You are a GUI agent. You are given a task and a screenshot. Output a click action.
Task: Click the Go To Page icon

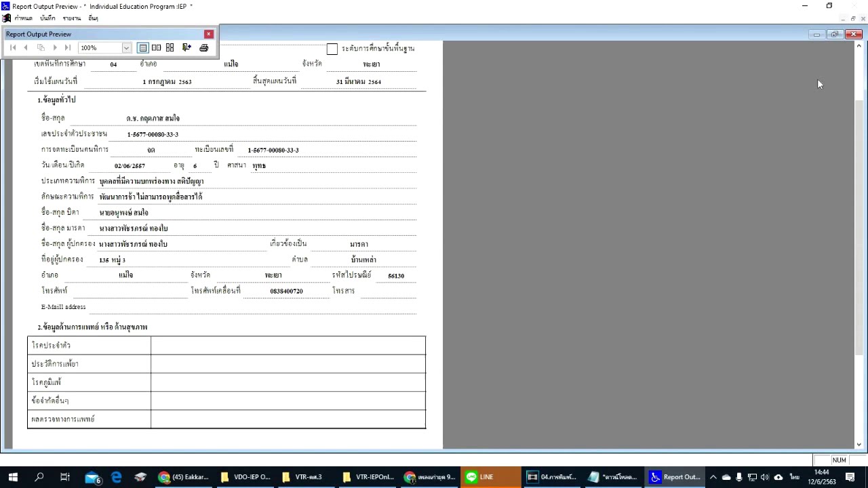[x=41, y=47]
